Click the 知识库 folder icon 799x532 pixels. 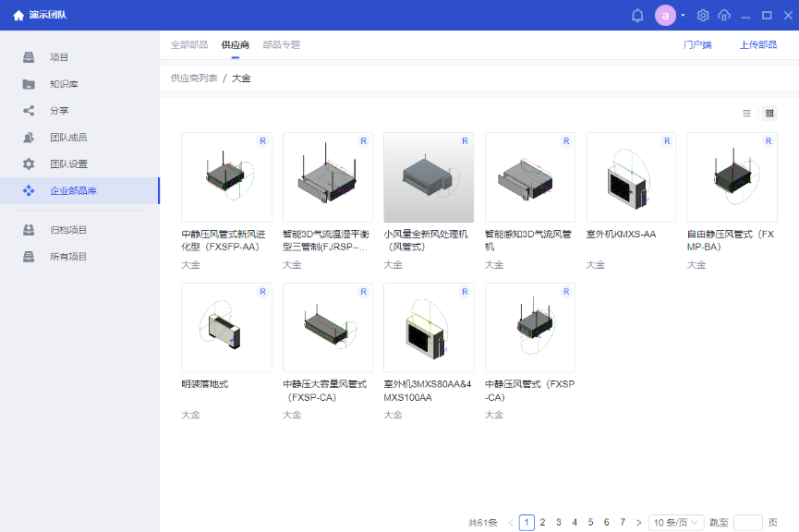(x=29, y=84)
